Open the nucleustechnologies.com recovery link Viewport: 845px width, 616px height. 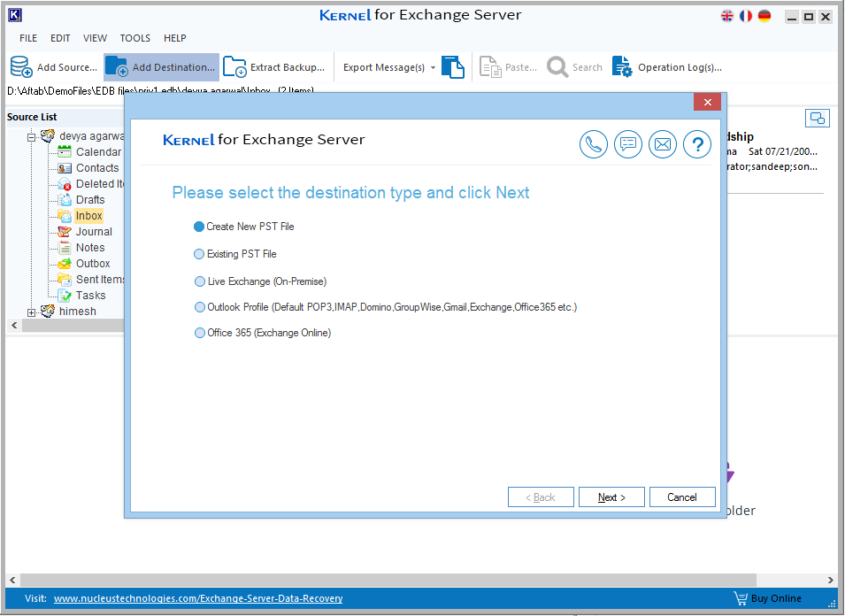198,598
